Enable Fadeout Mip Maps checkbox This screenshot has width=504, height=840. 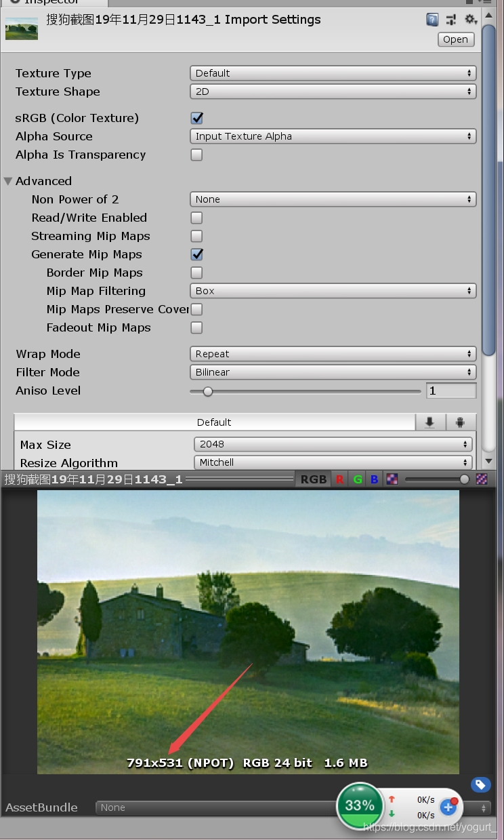pos(197,327)
